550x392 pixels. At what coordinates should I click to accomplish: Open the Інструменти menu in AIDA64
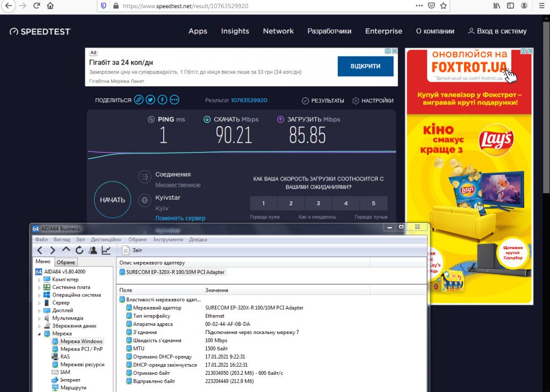coord(168,239)
